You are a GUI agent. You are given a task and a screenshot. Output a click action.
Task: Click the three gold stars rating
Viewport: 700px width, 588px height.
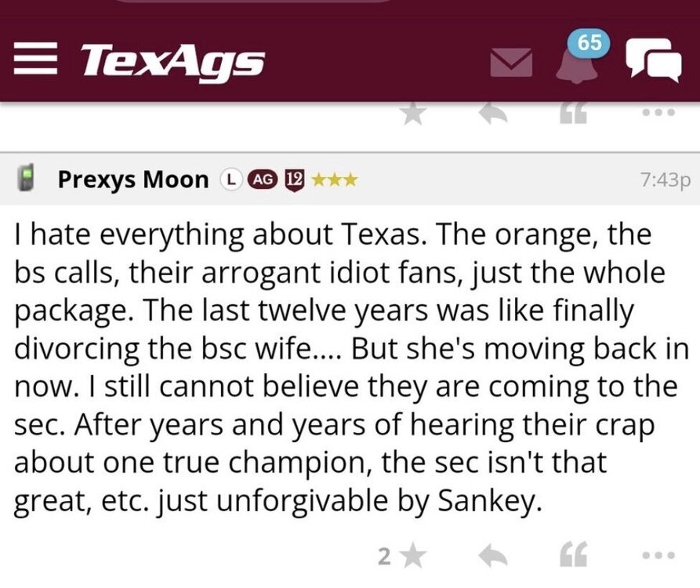click(334, 180)
